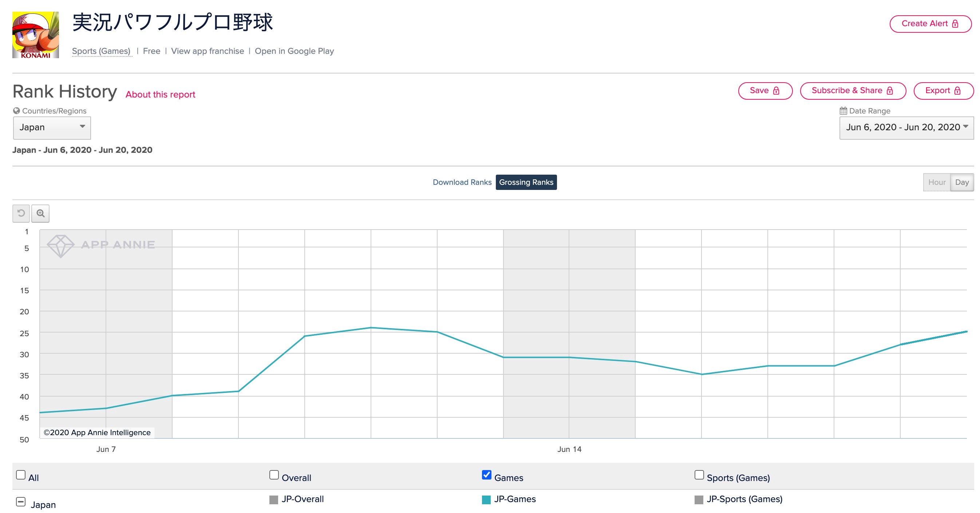Click the Create Alert button
The width and height of the screenshot is (980, 513).
click(930, 24)
